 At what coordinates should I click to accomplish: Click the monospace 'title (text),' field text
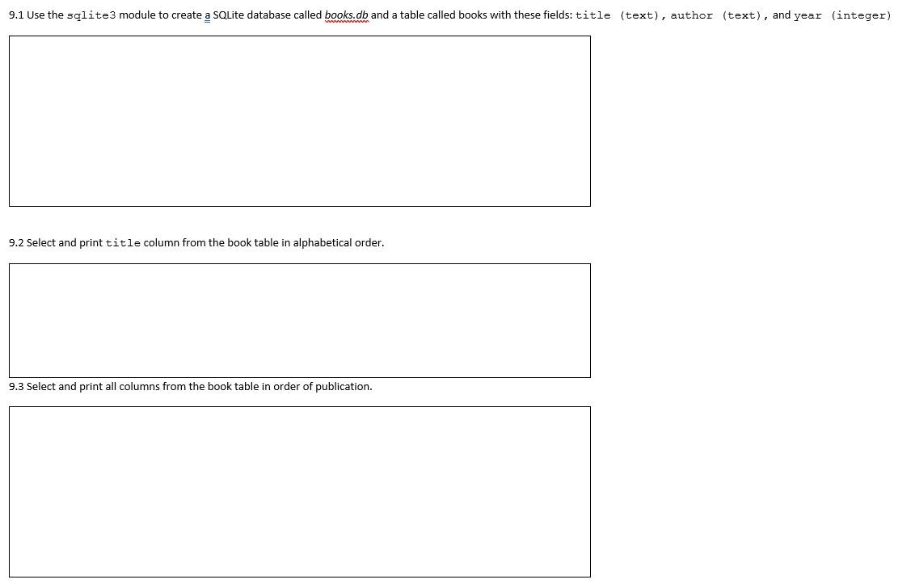621,15
